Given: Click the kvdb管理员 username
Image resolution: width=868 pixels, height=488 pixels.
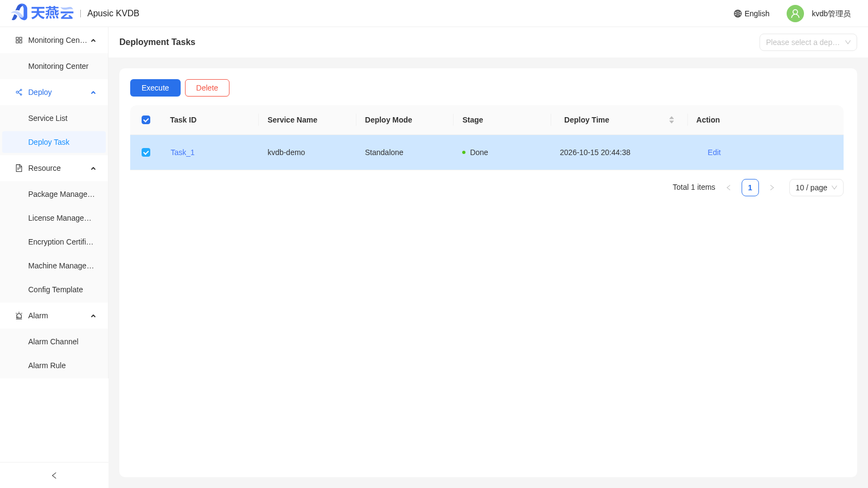Looking at the screenshot, I should [831, 14].
